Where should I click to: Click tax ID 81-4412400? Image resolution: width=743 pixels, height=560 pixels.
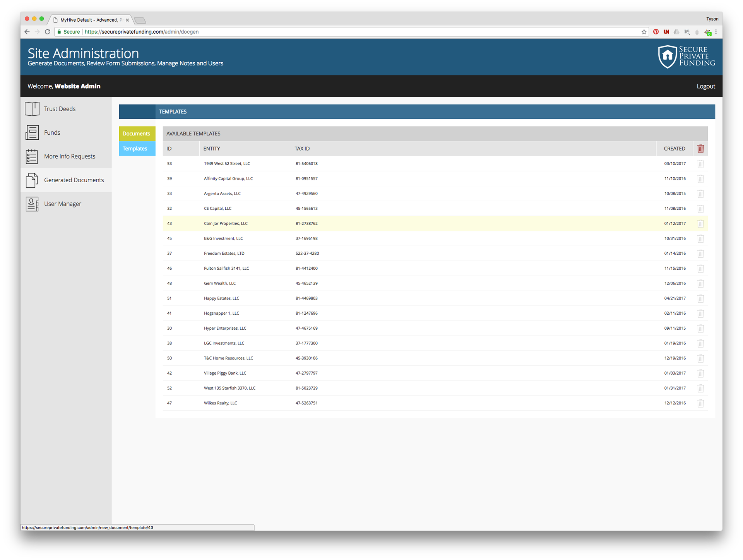tap(306, 269)
